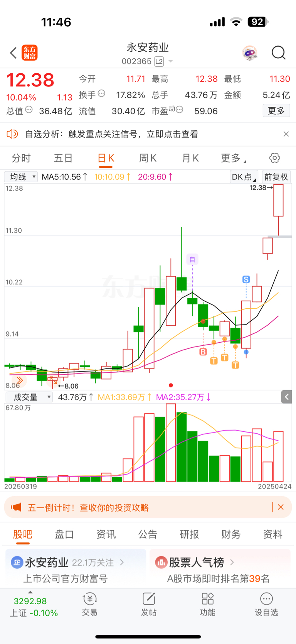Switch to 五日 chart tab

point(63,158)
